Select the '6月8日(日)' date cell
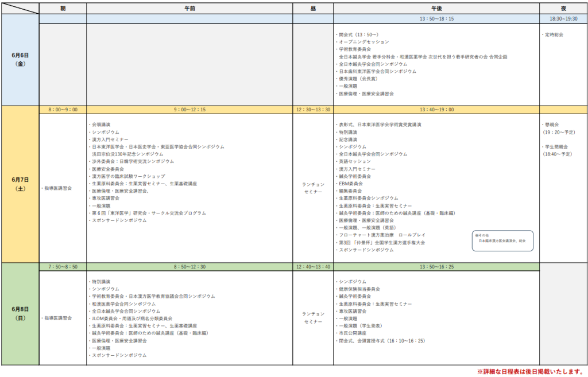Screen dimensions: 588x377 (x=20, y=314)
